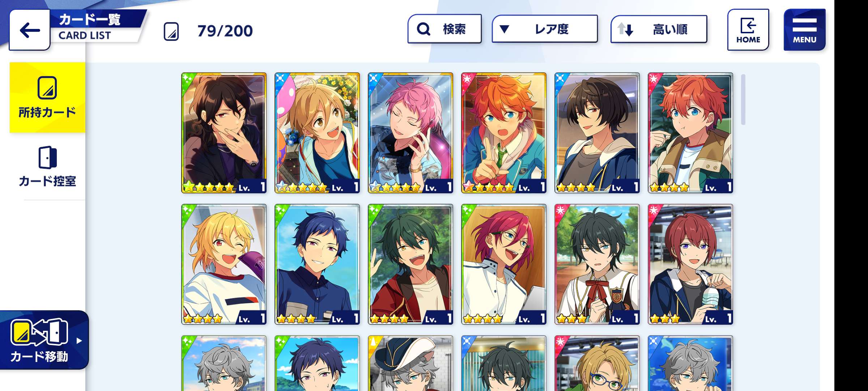Screen dimensions: 868x391
Task: Open the 検索 search button
Action: (444, 29)
